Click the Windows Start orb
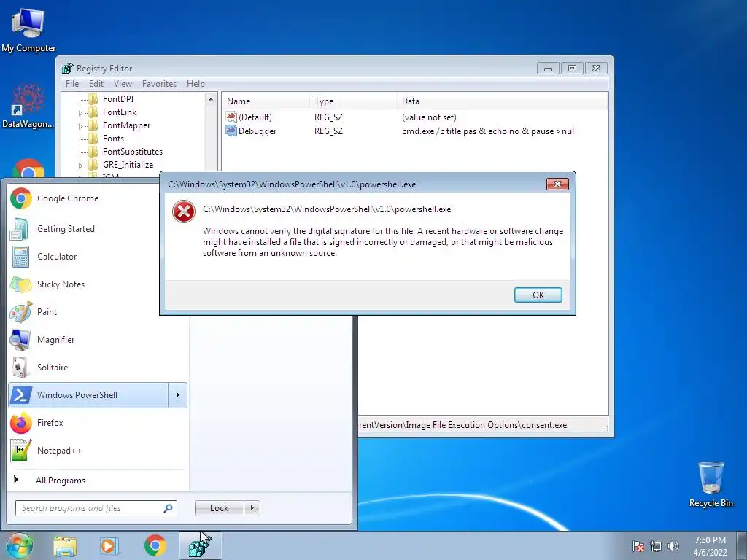 (19, 545)
